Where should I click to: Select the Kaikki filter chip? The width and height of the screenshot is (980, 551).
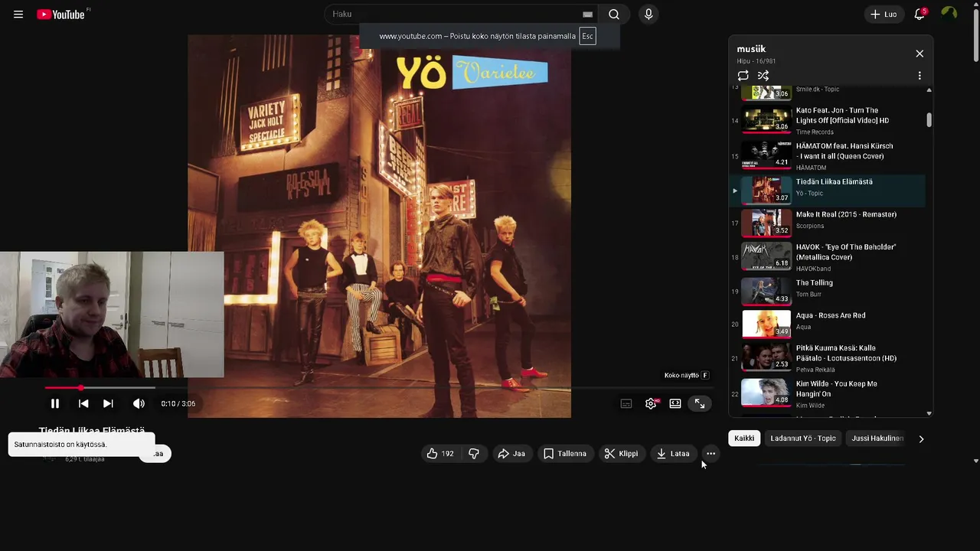click(744, 439)
